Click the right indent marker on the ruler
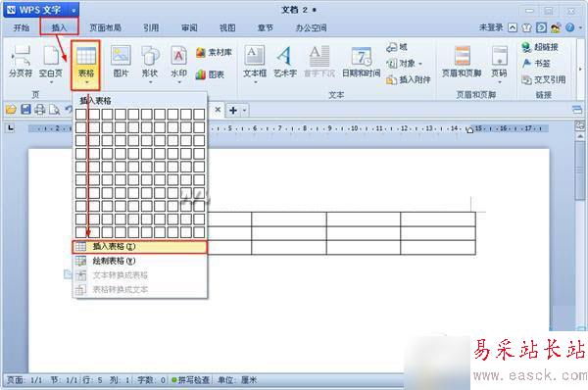 (x=469, y=130)
